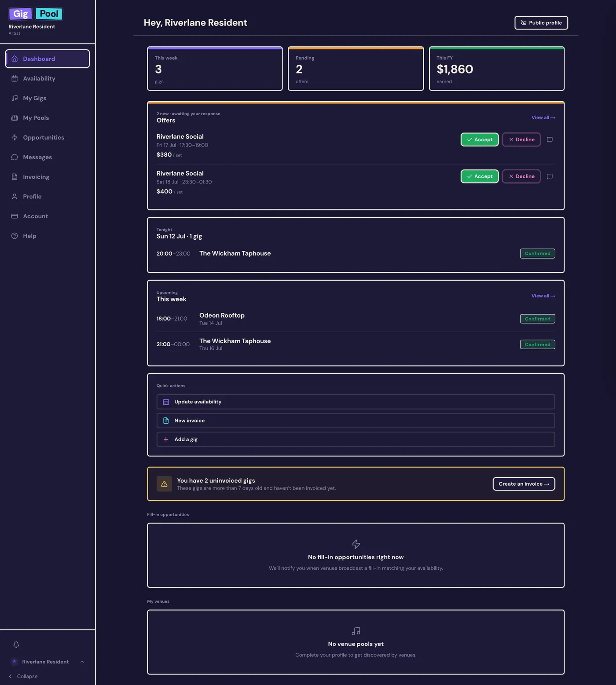Go to My Gigs menu label
This screenshot has height=685, width=616.
[x=35, y=98]
